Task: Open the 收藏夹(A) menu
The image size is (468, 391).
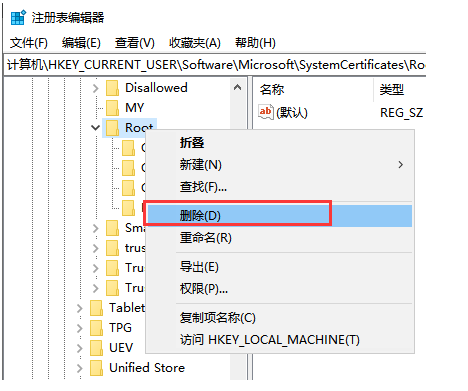Action: click(x=195, y=43)
